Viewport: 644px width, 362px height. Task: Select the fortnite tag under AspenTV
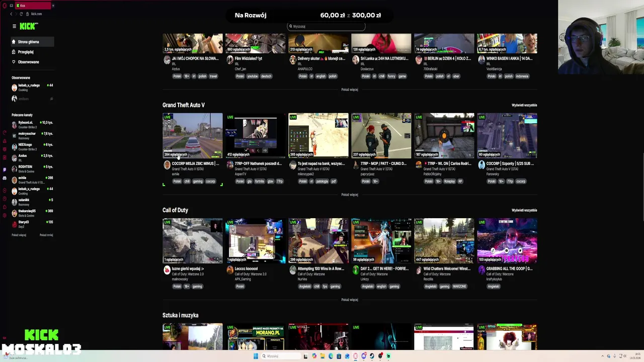[x=260, y=182]
